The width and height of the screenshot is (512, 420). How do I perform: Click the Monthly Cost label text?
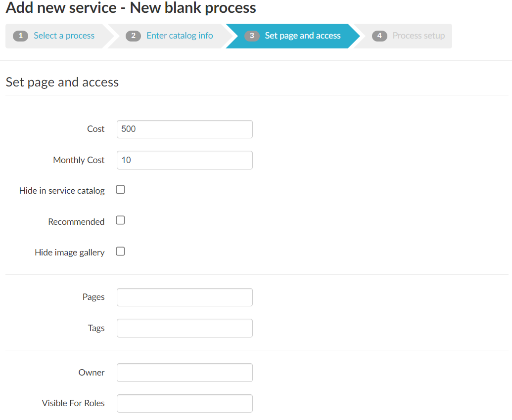pyautogui.click(x=79, y=160)
